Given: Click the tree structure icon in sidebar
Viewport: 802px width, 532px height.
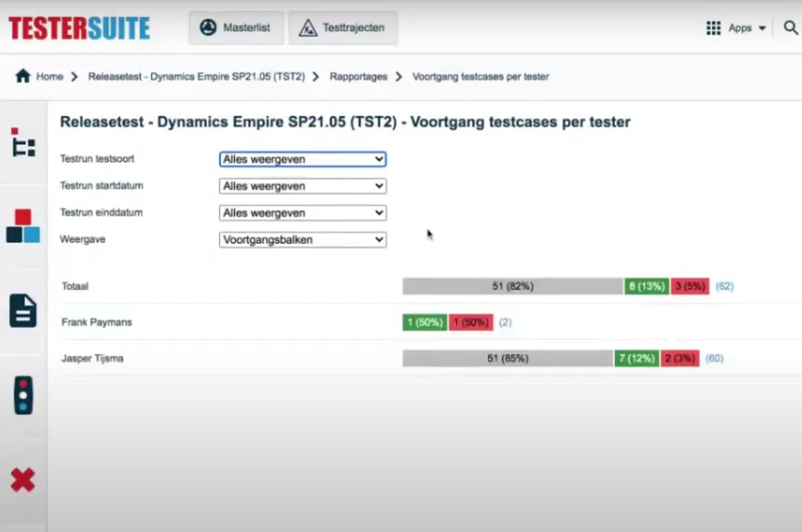Looking at the screenshot, I should click(x=23, y=142).
